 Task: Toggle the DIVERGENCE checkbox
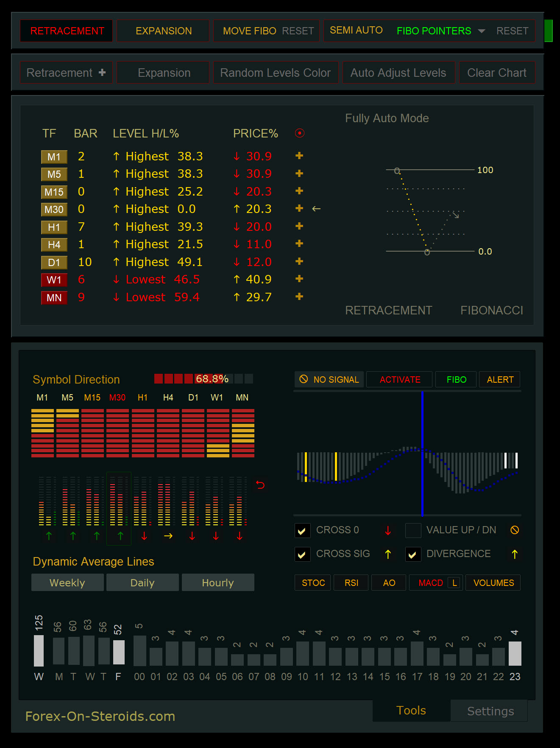click(x=413, y=554)
